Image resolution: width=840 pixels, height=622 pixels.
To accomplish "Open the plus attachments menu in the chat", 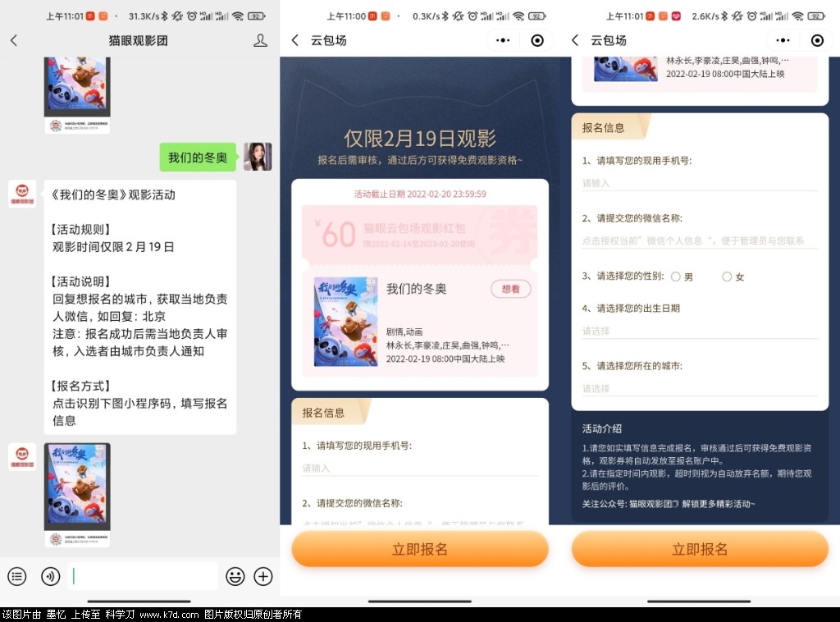I will coord(263,577).
